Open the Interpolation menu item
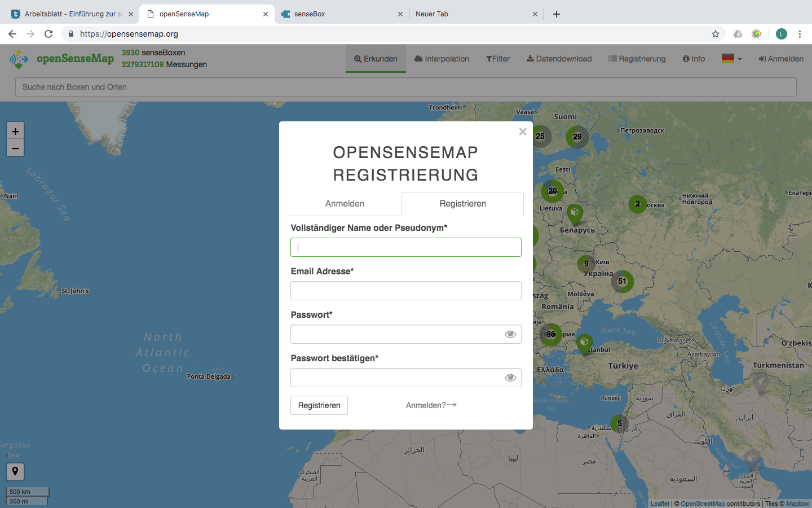The height and width of the screenshot is (508, 812). click(442, 59)
